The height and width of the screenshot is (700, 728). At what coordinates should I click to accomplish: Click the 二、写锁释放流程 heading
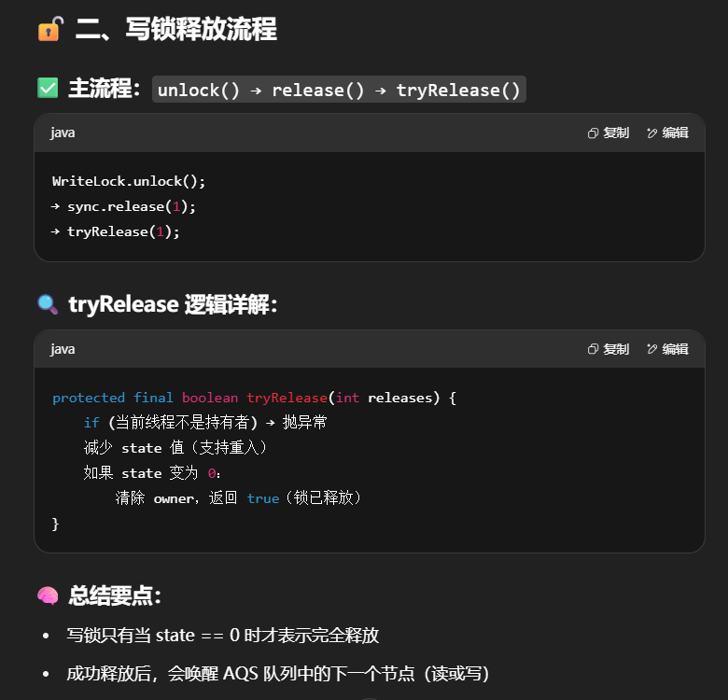(175, 30)
